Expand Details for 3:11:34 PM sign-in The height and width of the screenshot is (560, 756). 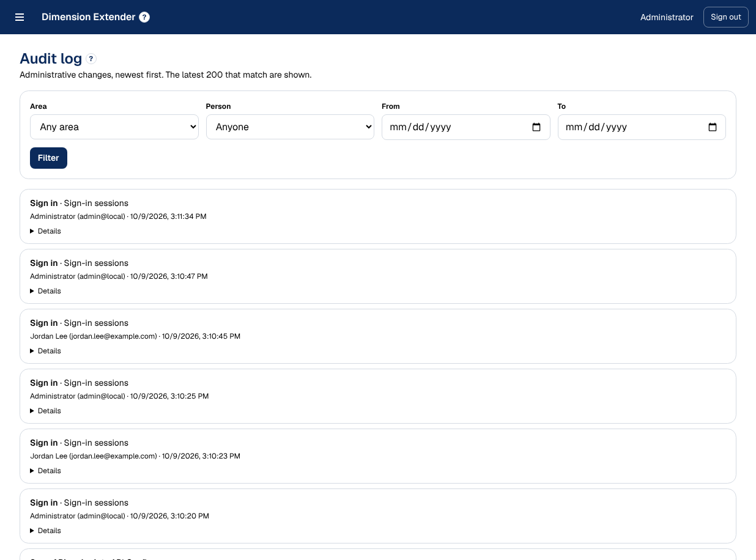click(x=46, y=231)
